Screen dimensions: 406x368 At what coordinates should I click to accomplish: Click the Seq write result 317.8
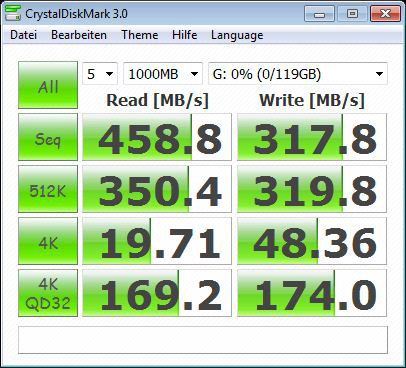[312, 137]
